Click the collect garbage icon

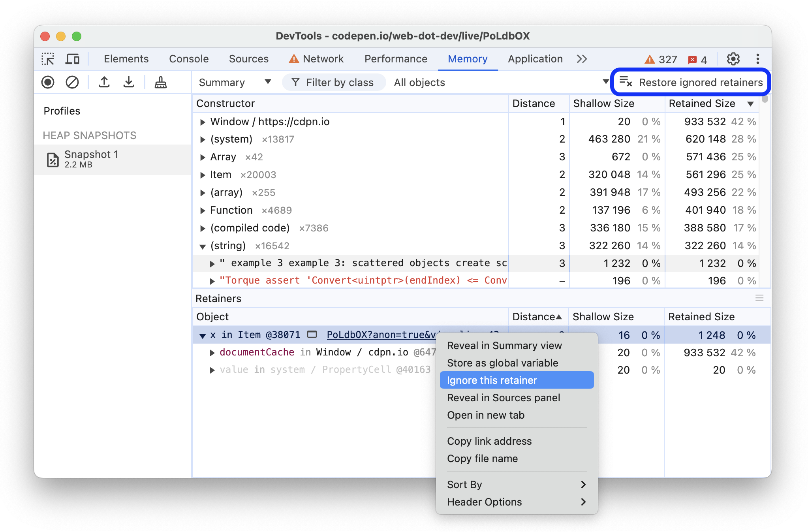(161, 82)
